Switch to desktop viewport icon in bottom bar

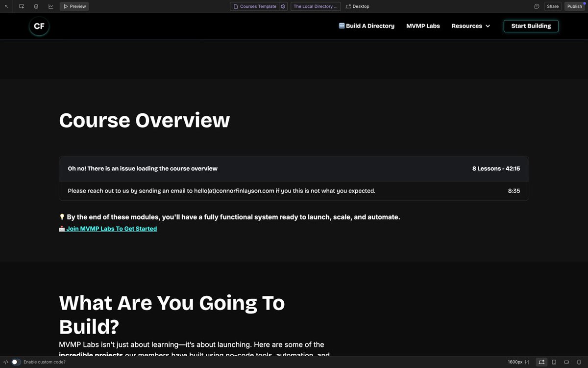pos(541,362)
